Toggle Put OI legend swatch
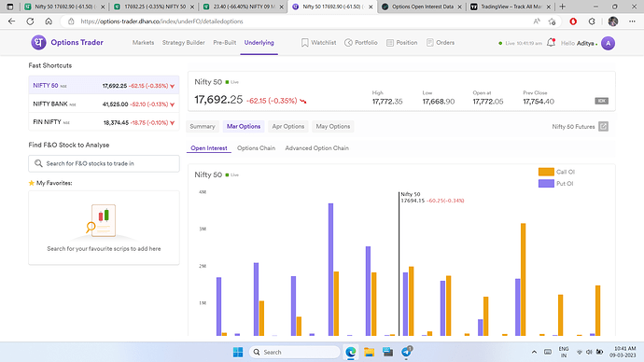The height and width of the screenshot is (362, 644). tap(546, 184)
